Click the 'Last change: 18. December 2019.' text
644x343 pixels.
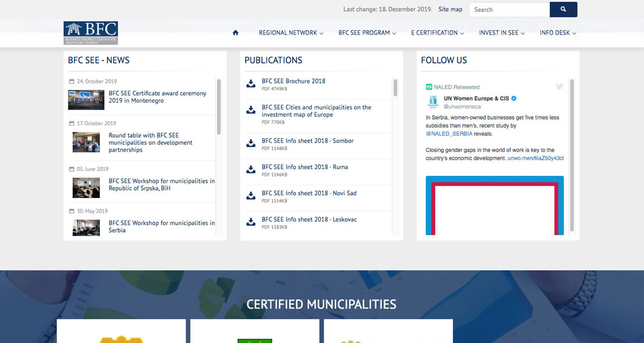(x=388, y=9)
